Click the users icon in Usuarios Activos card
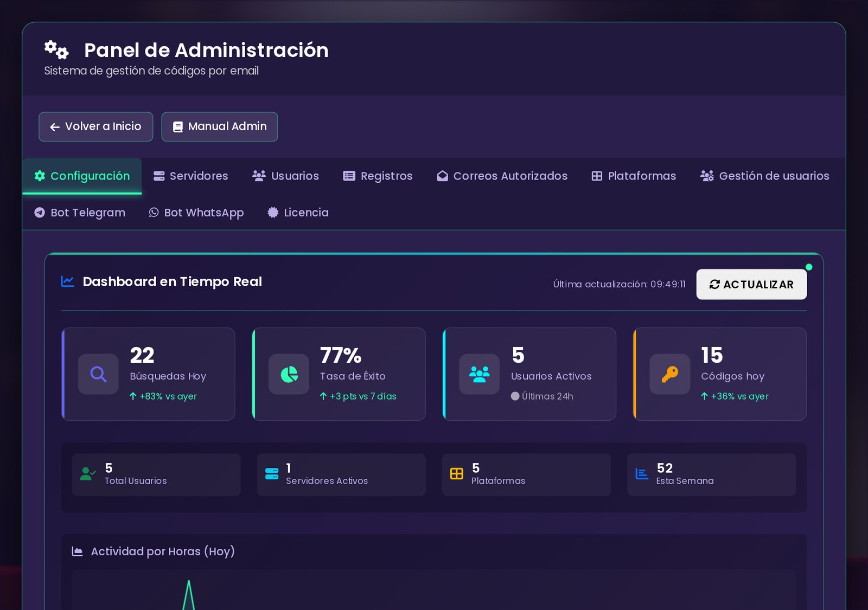The image size is (868, 610). point(480,374)
